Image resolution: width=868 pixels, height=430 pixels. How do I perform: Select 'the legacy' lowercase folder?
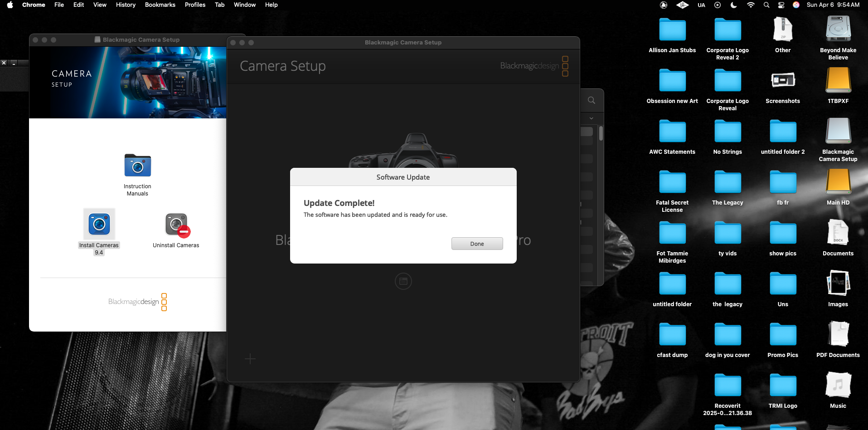(x=727, y=284)
